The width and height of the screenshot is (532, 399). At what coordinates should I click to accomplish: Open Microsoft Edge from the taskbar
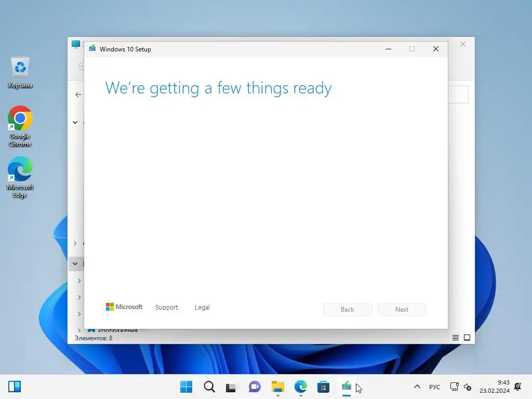301,387
